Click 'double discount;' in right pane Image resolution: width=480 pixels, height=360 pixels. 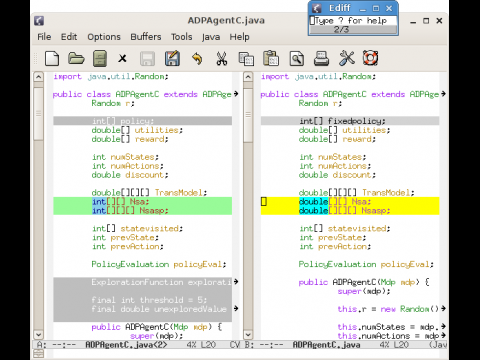(x=337, y=175)
